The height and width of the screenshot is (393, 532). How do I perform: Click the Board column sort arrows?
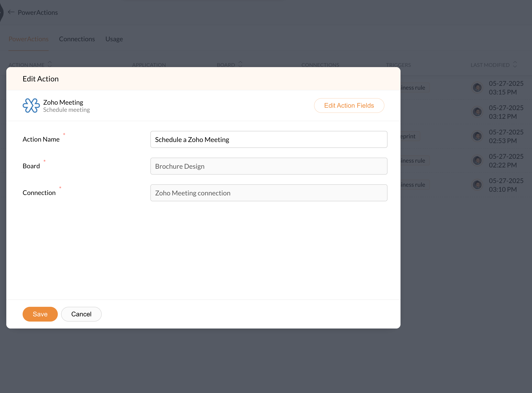[240, 64]
